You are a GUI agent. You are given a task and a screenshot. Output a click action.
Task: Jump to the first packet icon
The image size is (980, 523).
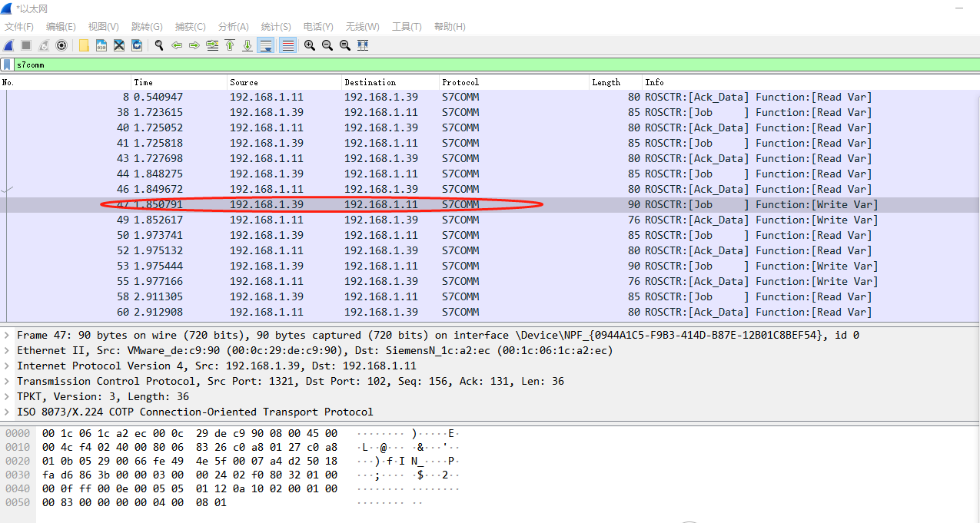(230, 45)
